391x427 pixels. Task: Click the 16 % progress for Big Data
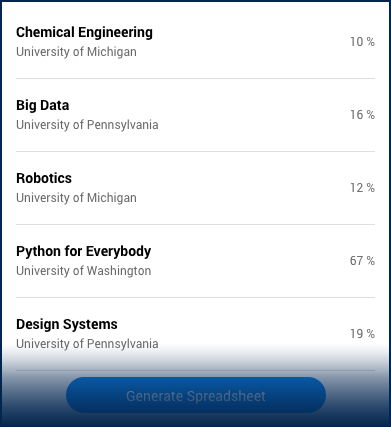click(x=362, y=115)
